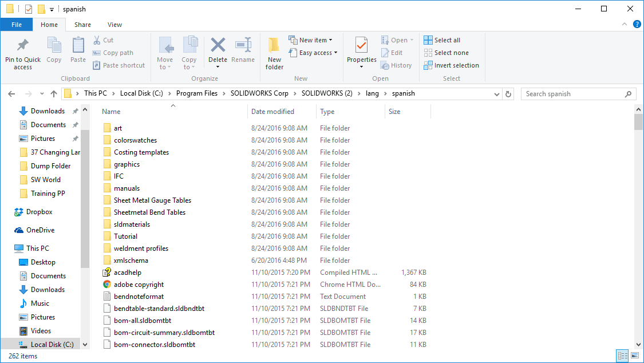Open the File tab
644x363 pixels.
pos(17,25)
